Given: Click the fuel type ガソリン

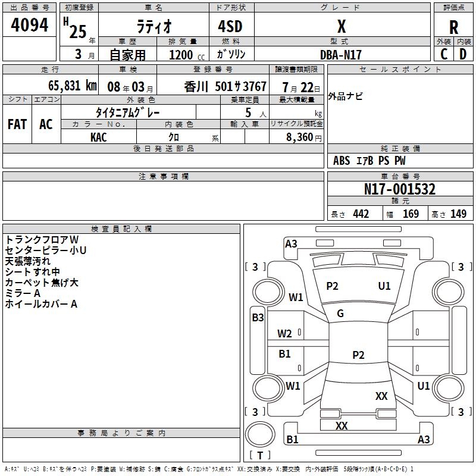Looking at the screenshot, I should tap(231, 54).
